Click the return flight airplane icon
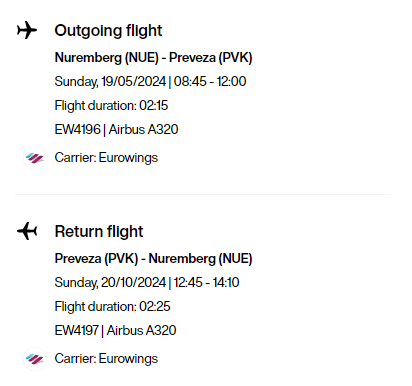412x386 pixels. (27, 231)
